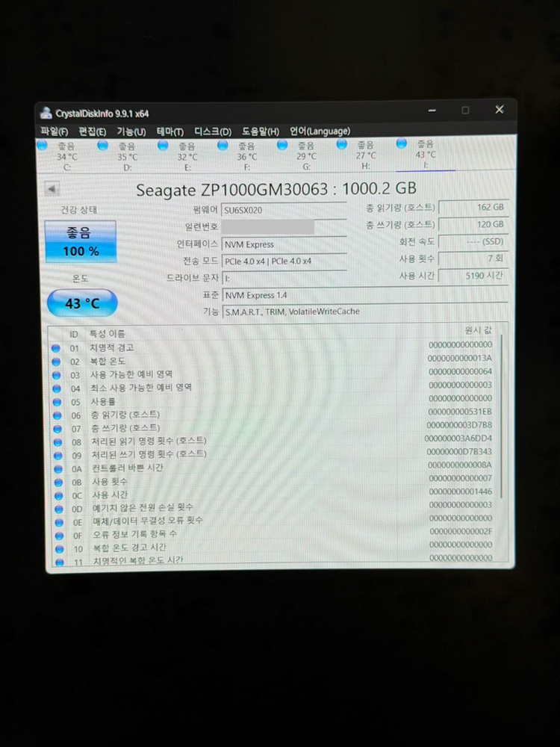
Task: Click status icon for ID 04 row
Action: point(57,388)
